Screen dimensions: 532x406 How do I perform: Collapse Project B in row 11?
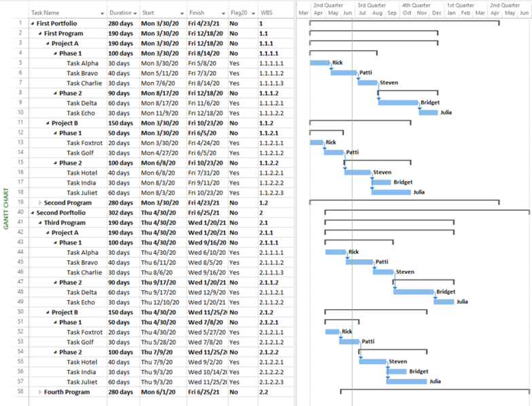click(47, 123)
